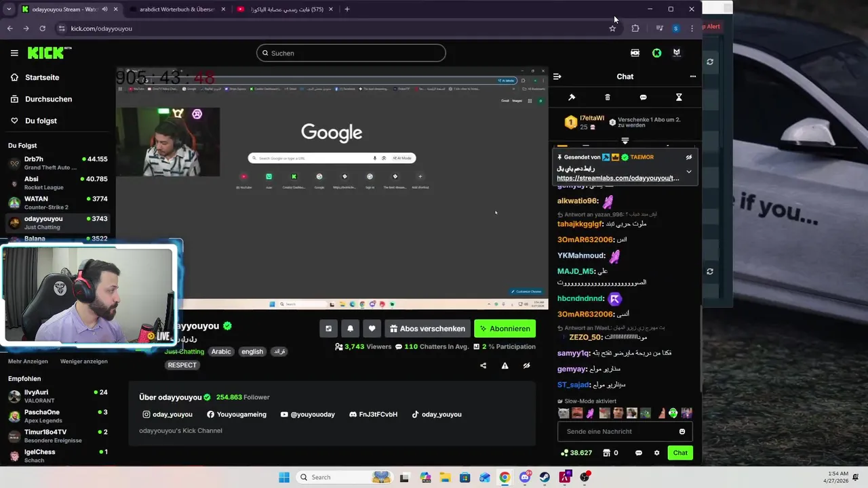868x488 pixels.
Task: Select IlvyAuri VALORANT recommended channel
Action: coord(58,396)
